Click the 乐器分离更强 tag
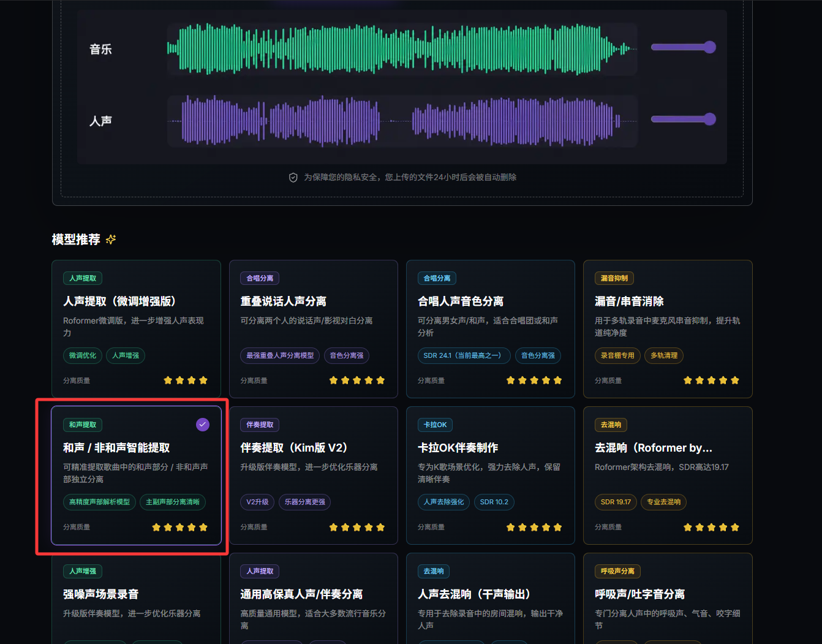This screenshot has width=822, height=644. [305, 502]
